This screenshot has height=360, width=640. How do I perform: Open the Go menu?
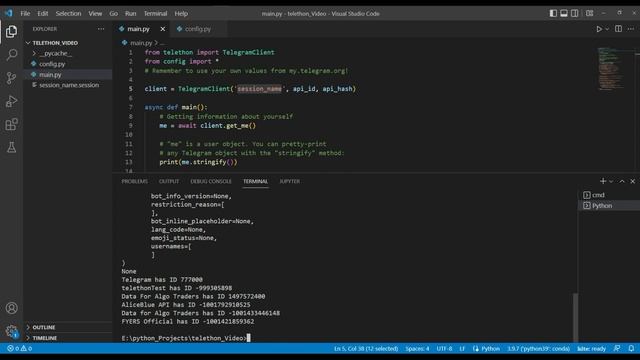coord(113,13)
